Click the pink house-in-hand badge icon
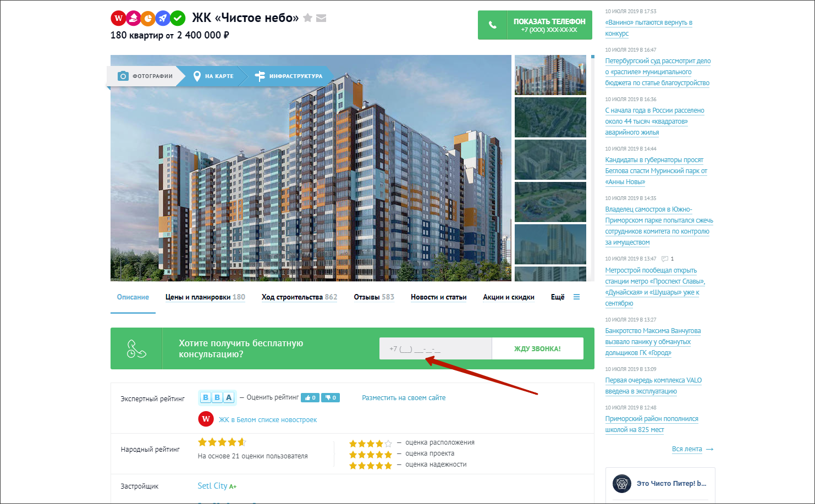Viewport: 815px width, 504px height. (133, 18)
